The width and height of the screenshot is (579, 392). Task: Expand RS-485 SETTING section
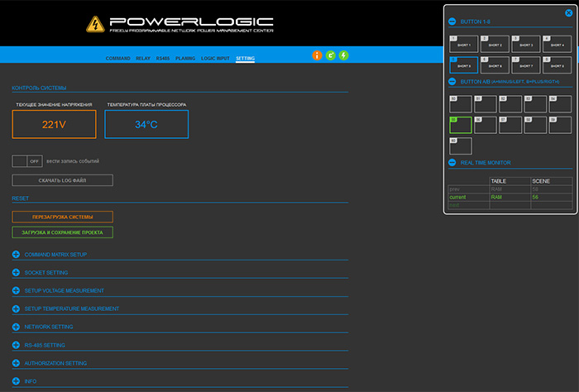tap(16, 345)
